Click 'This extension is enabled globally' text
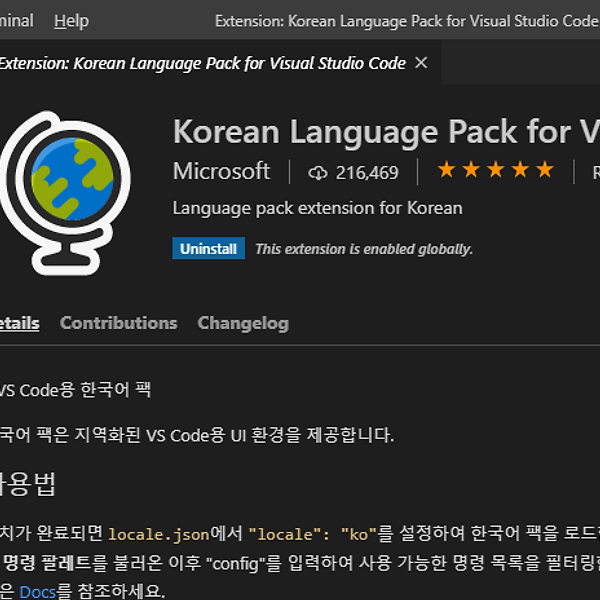The image size is (600, 600). pyautogui.click(x=364, y=249)
